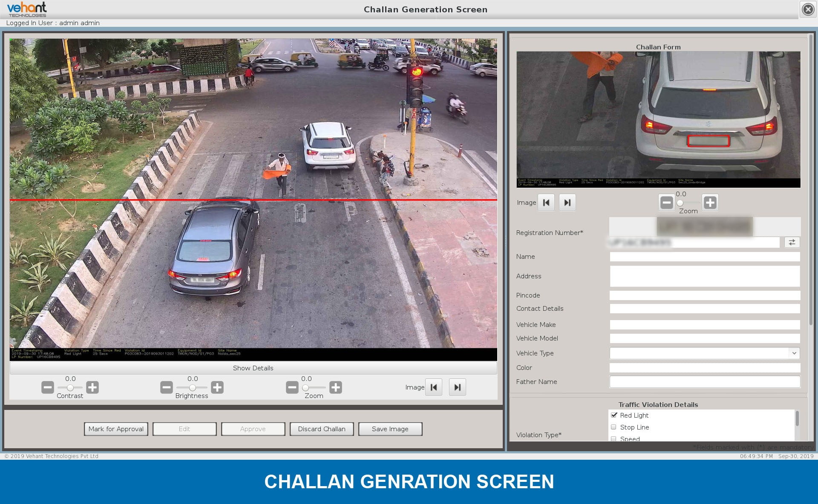Show next image in Challan Form
818x504 pixels.
coord(567,203)
